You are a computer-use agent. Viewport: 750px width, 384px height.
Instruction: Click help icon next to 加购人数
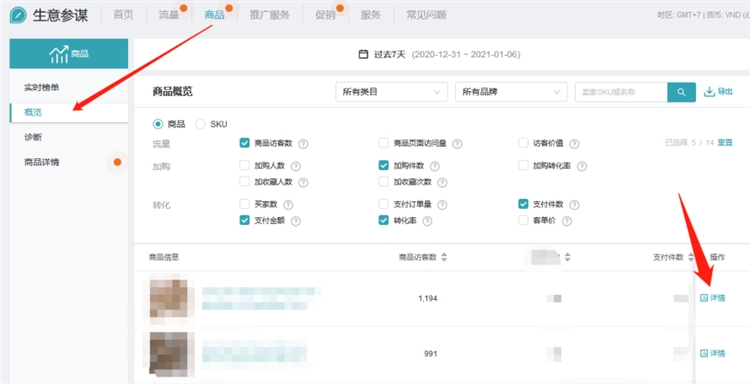[x=295, y=166]
